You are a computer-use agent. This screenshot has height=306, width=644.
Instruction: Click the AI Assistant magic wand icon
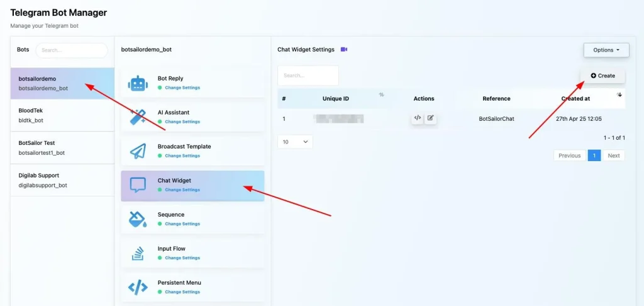pyautogui.click(x=138, y=117)
